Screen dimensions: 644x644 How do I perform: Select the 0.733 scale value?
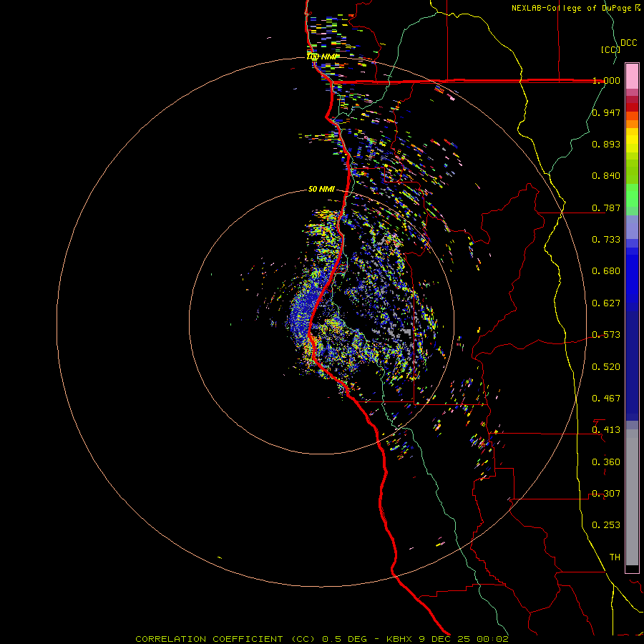[606, 240]
